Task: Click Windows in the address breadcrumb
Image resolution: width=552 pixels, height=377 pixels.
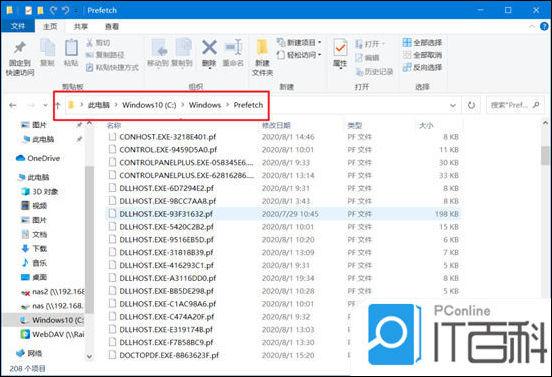Action: click(x=205, y=105)
